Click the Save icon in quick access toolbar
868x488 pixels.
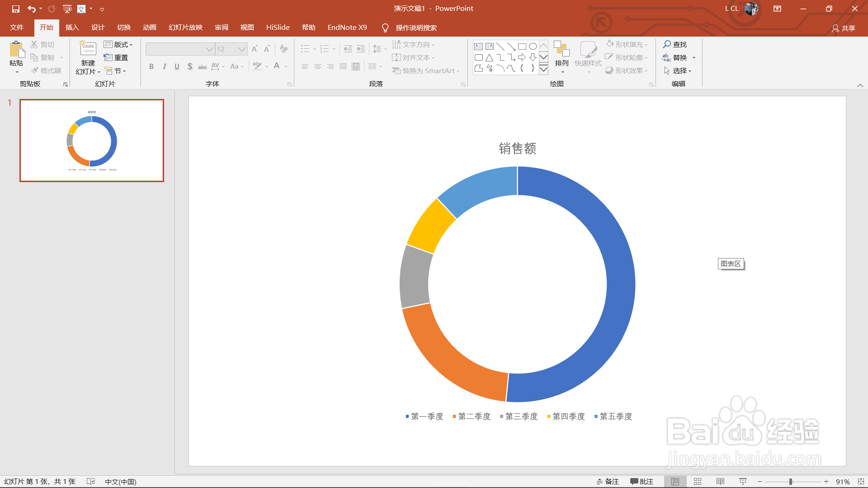point(16,9)
